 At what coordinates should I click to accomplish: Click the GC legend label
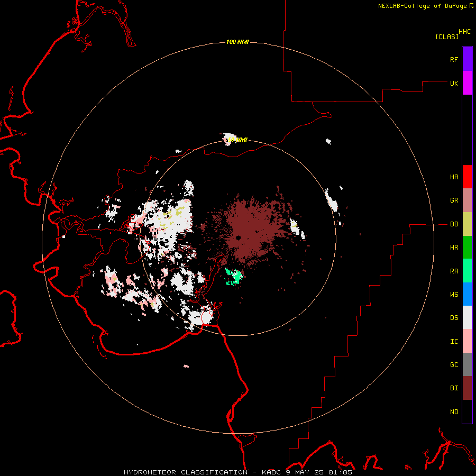point(454,365)
